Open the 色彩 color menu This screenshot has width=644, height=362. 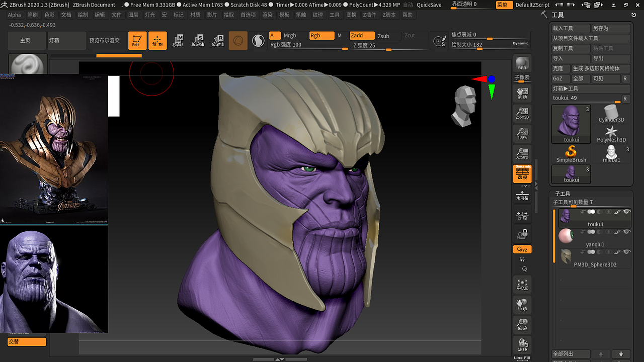pos(49,15)
